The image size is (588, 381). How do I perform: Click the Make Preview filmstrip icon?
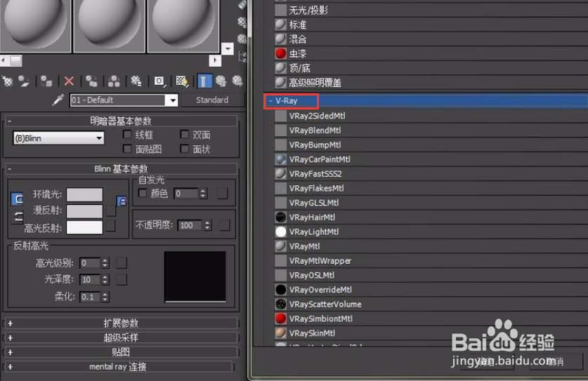242,4
